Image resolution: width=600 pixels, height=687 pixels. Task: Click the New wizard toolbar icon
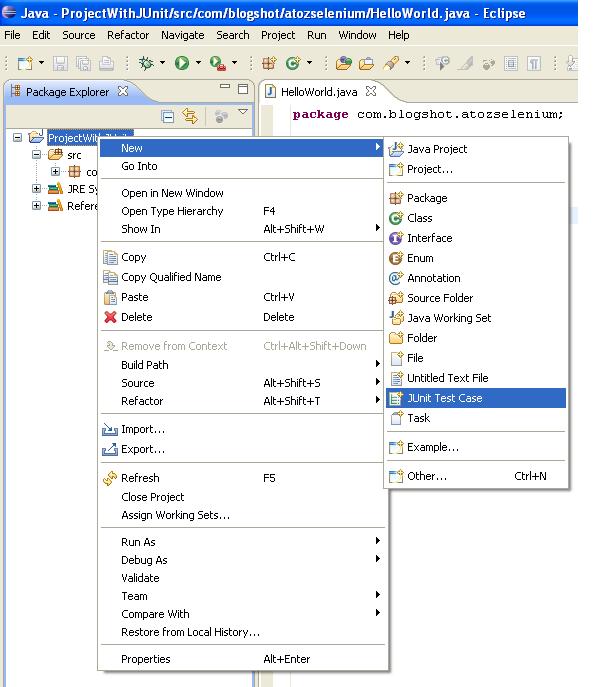[x=25, y=64]
